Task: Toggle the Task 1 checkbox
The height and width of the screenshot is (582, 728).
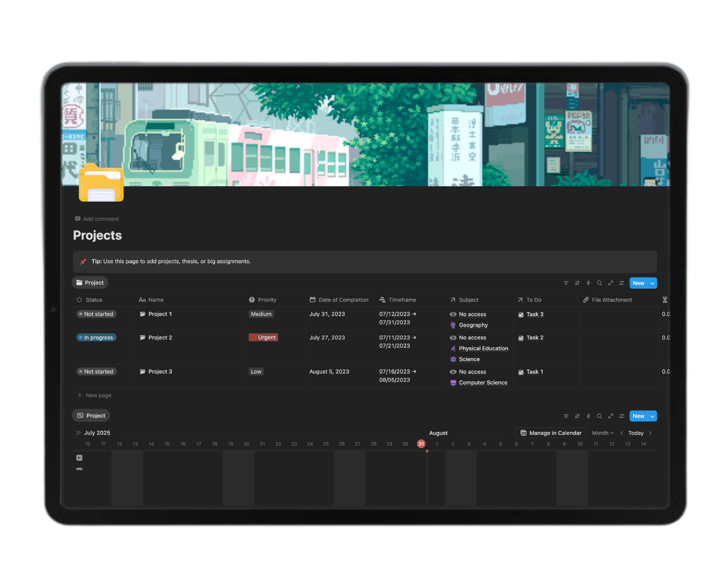Action: pyautogui.click(x=521, y=372)
